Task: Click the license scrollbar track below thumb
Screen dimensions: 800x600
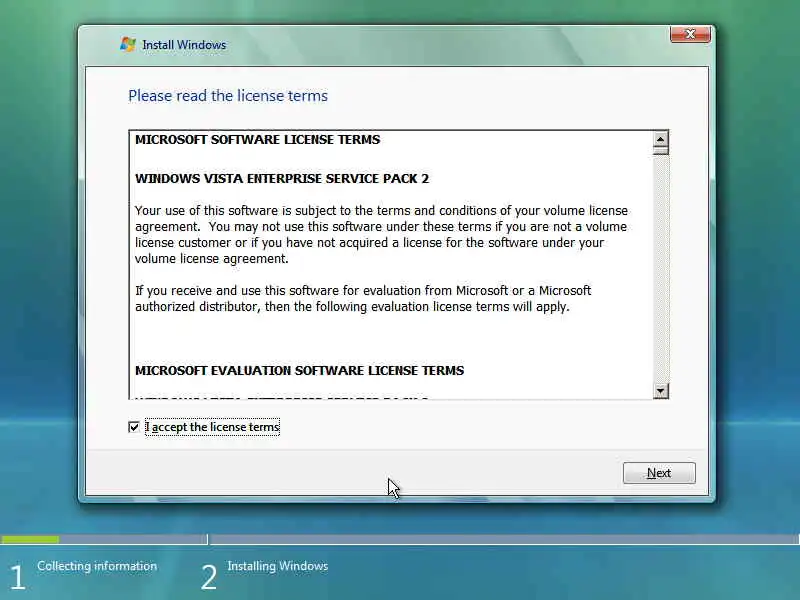Action: [x=661, y=269]
